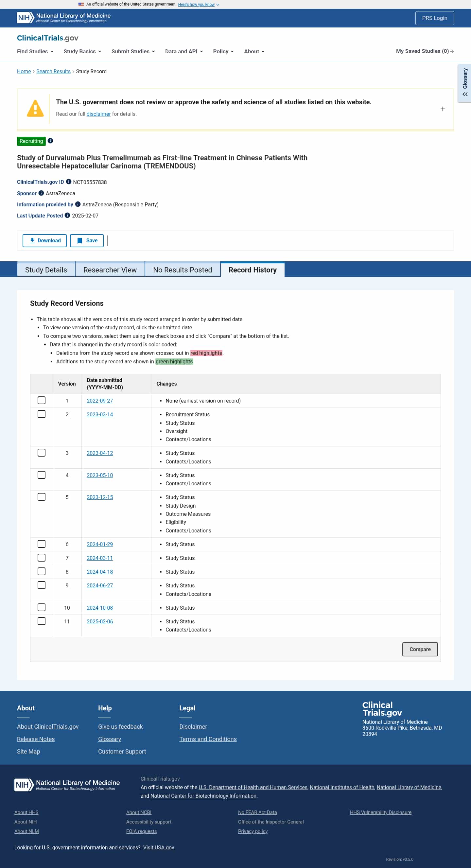Expand the Find Studies menu
This screenshot has height=868, width=471.
[x=35, y=51]
